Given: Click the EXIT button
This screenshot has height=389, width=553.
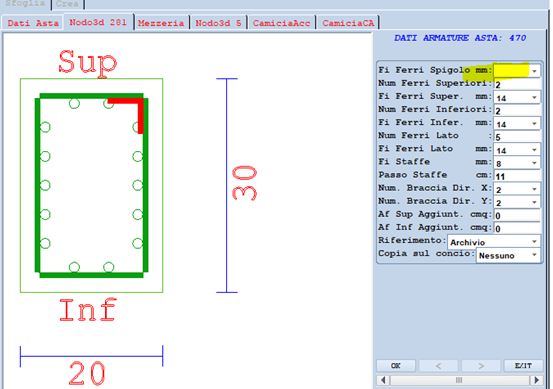Looking at the screenshot, I should point(523,366).
